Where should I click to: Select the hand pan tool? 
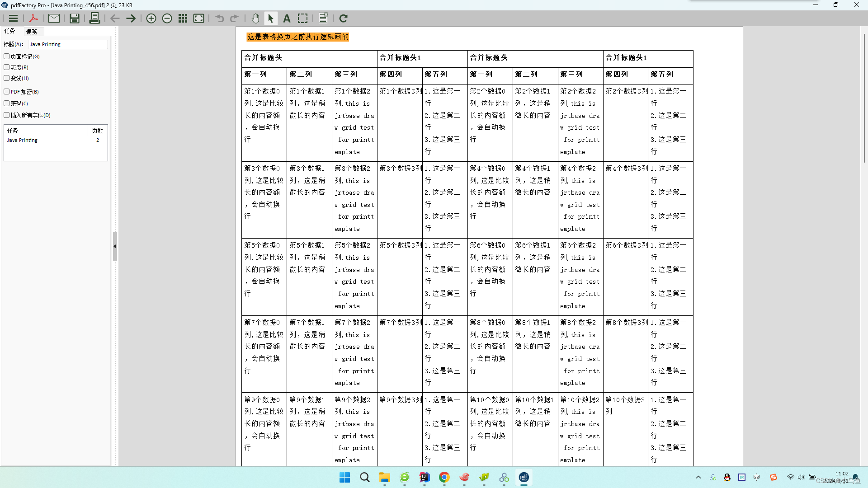click(255, 19)
